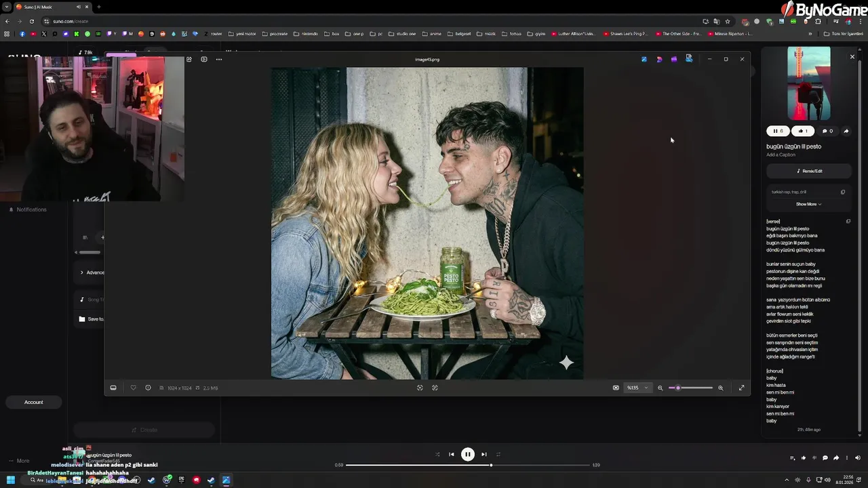The height and width of the screenshot is (488, 868).
Task: Toggle the filmstrip in photo viewer
Action: tap(113, 388)
